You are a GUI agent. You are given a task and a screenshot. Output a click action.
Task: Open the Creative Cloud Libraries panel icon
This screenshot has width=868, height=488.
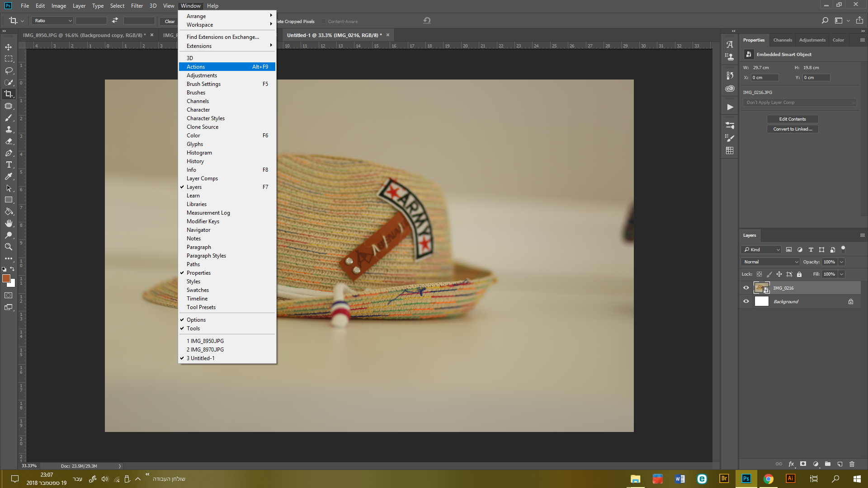pos(730,89)
